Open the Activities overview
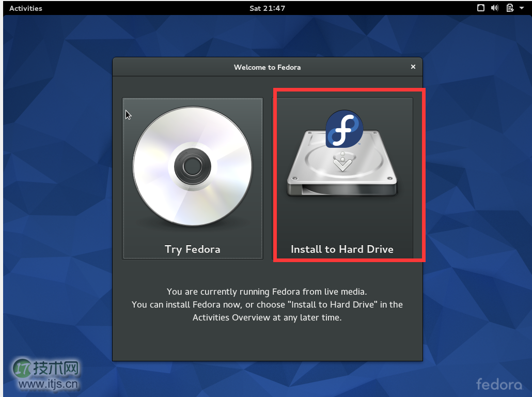Screen dimensions: 532x397 point(26,8)
